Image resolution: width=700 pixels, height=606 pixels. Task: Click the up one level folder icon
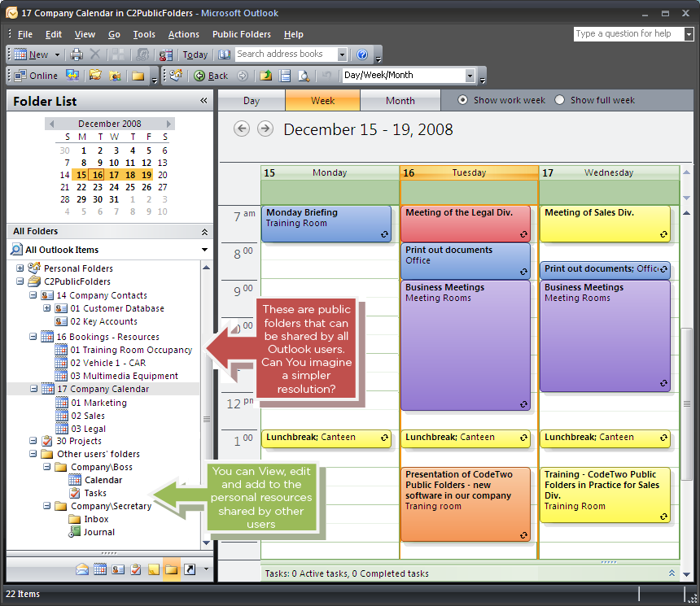tap(265, 76)
